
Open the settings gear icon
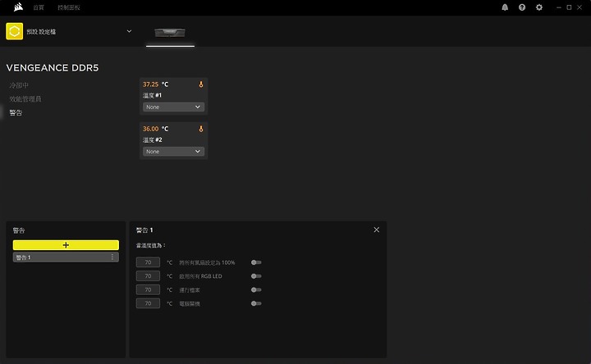click(539, 7)
